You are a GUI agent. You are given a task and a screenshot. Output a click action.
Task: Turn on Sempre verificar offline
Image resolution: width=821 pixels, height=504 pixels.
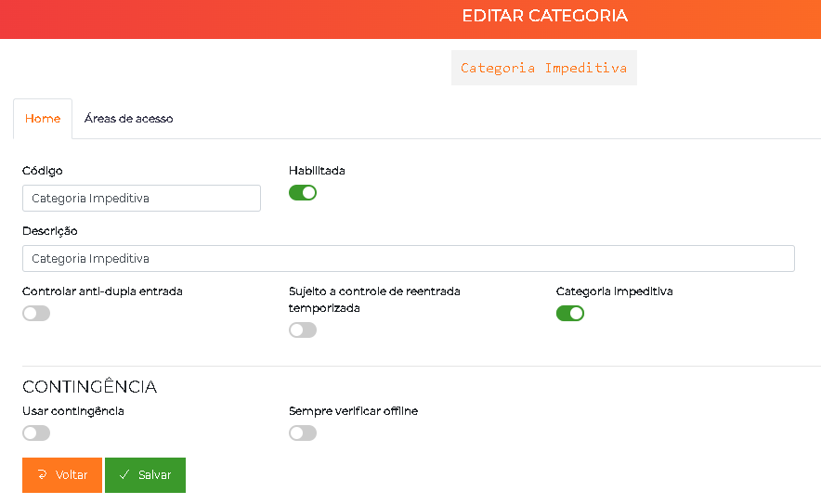point(303,433)
